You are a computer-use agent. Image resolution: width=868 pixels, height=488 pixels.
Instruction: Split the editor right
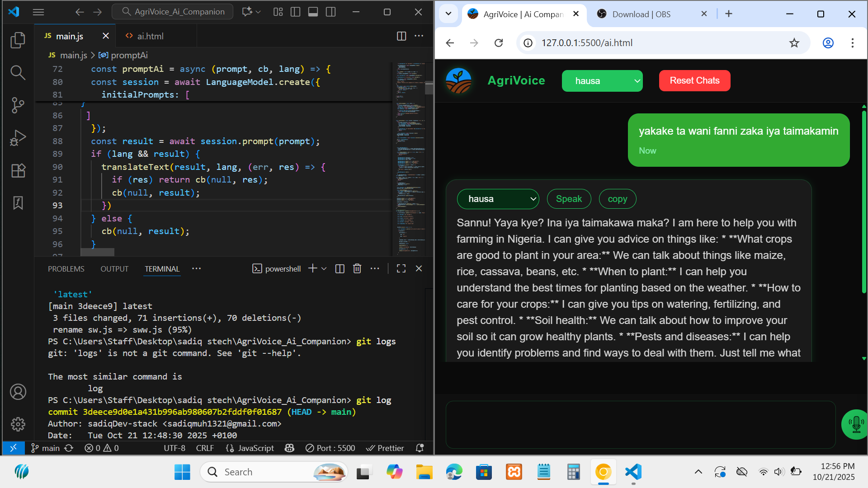coord(401,36)
